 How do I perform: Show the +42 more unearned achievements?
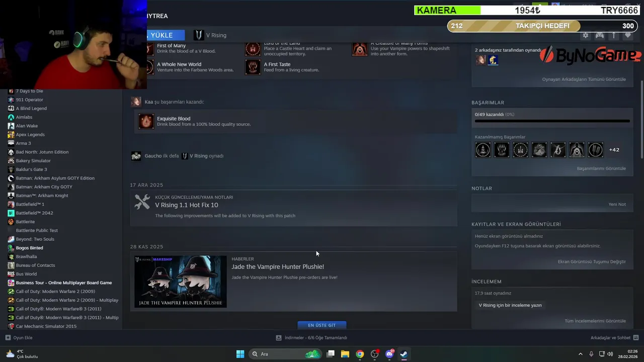coord(614,150)
